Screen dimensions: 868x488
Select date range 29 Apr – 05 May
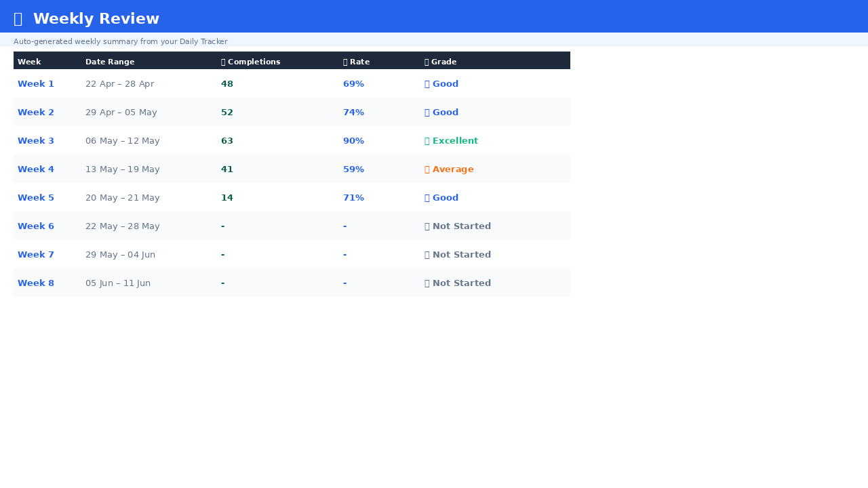pos(121,113)
